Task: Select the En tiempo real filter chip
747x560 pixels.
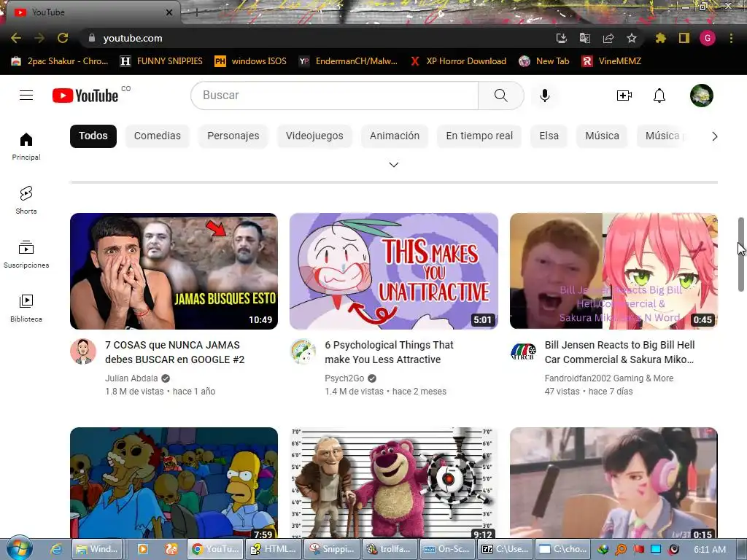Action: pos(479,136)
